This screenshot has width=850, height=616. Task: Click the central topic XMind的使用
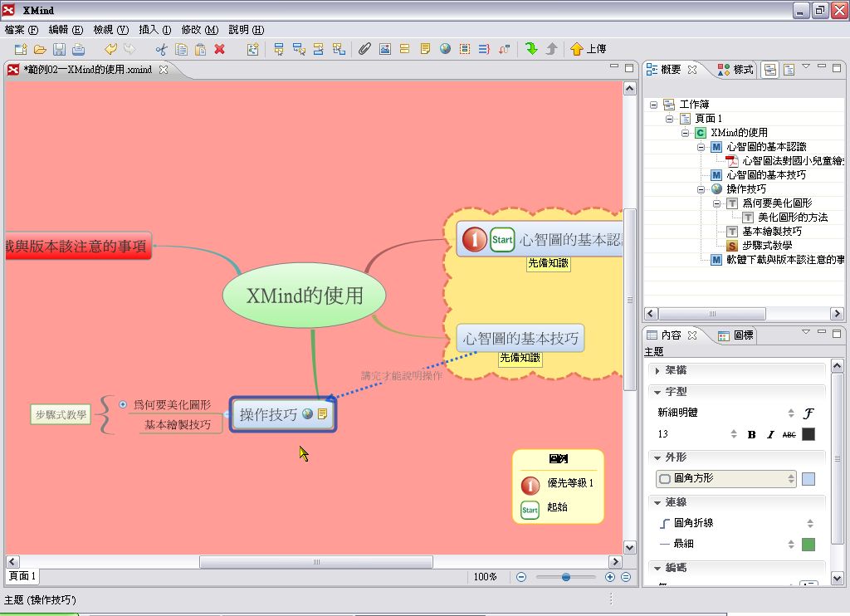click(304, 296)
